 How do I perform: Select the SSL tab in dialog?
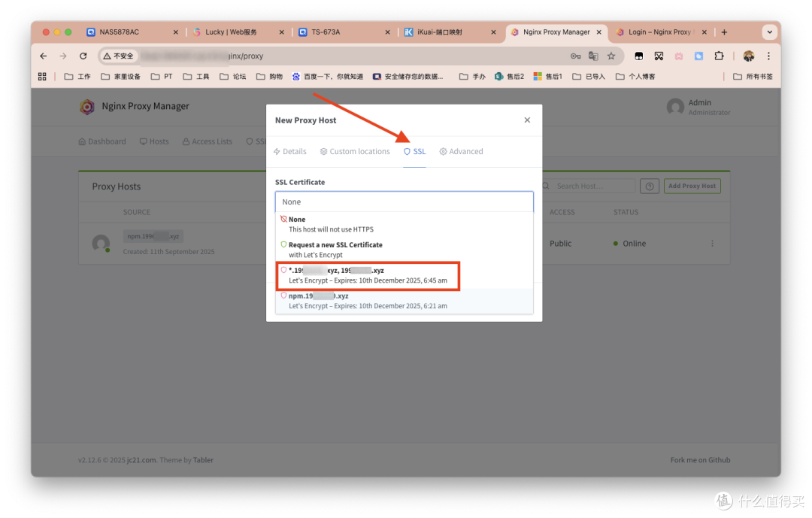point(414,151)
